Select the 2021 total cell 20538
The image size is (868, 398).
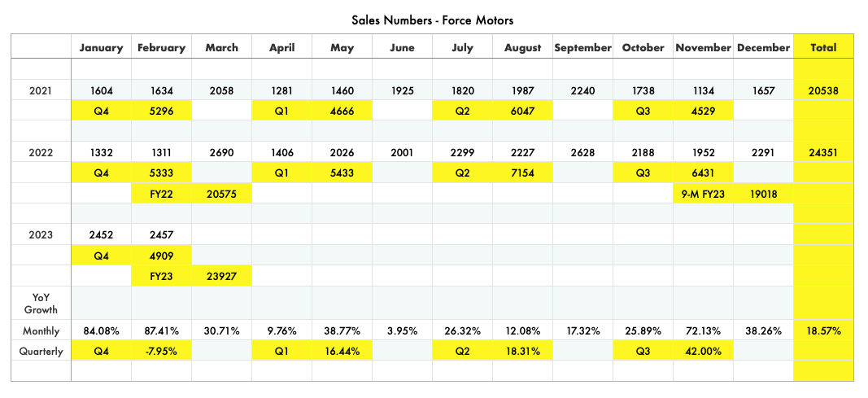823,91
